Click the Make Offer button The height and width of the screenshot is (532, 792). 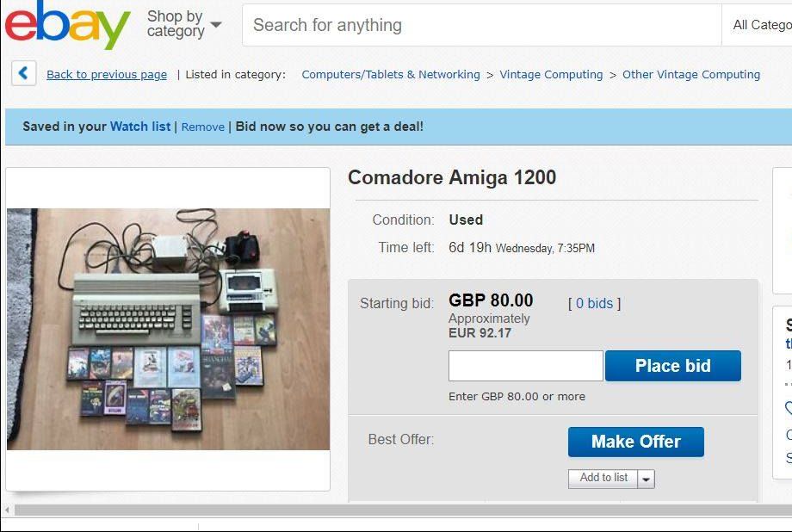pos(636,442)
